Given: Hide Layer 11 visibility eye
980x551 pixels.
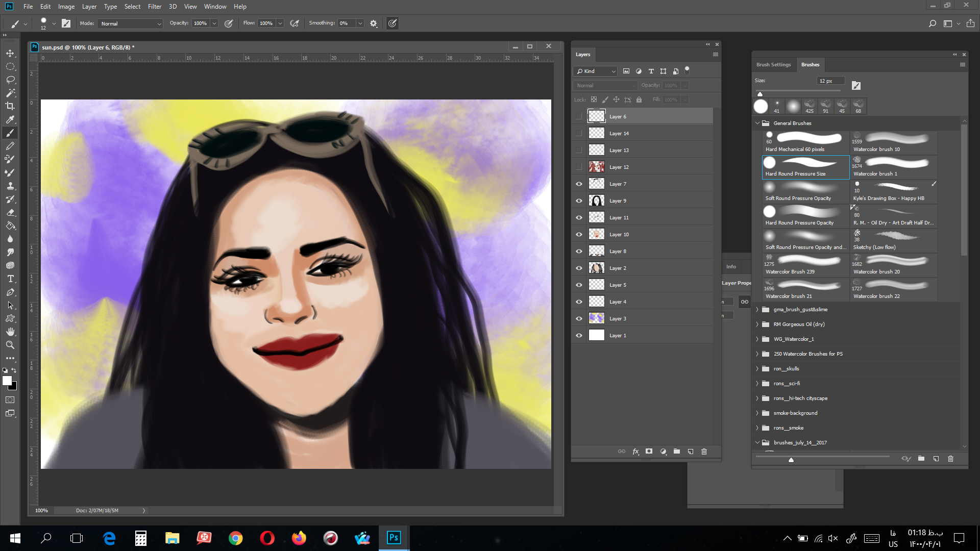Looking at the screenshot, I should coord(579,217).
